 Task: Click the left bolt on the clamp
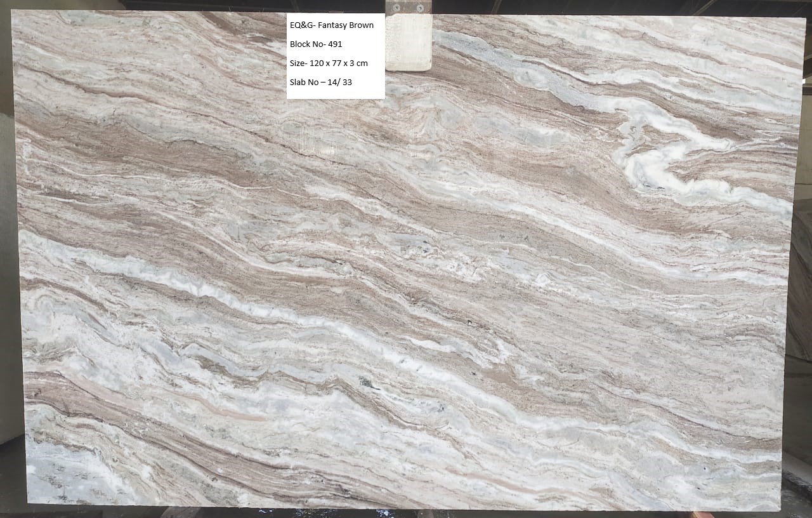click(x=398, y=8)
